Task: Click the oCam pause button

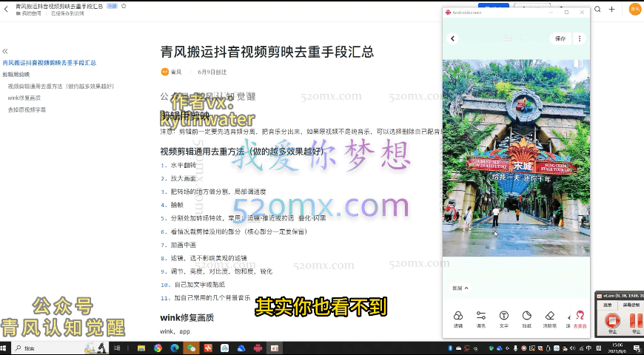Action: 636,320
